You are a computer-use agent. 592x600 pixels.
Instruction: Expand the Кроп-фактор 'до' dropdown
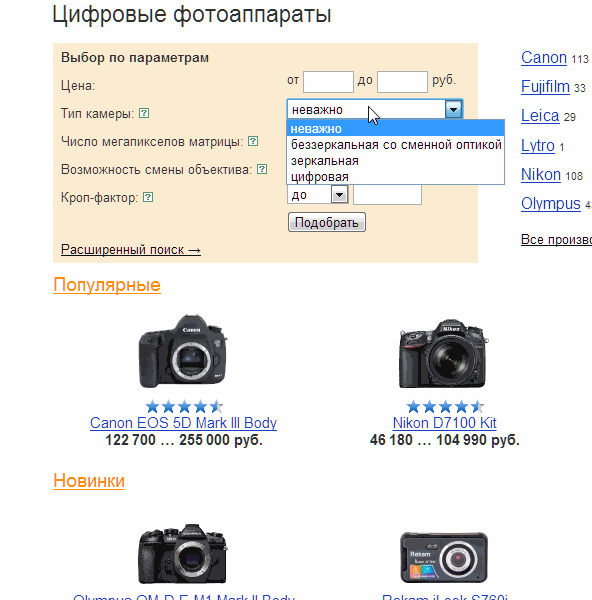pyautogui.click(x=339, y=195)
